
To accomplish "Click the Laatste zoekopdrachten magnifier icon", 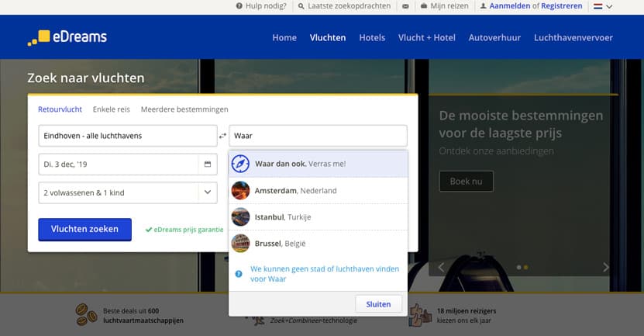I will click(301, 6).
